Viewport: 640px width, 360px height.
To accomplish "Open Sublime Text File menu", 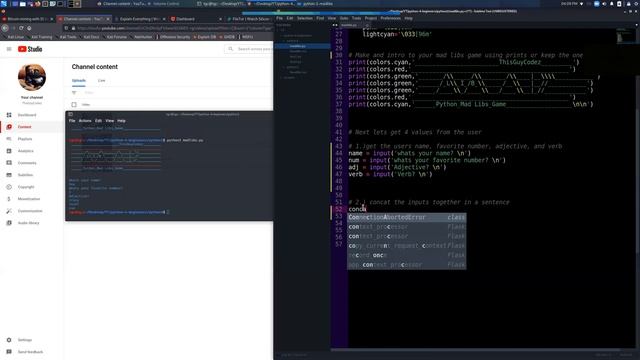I will pos(279,18).
